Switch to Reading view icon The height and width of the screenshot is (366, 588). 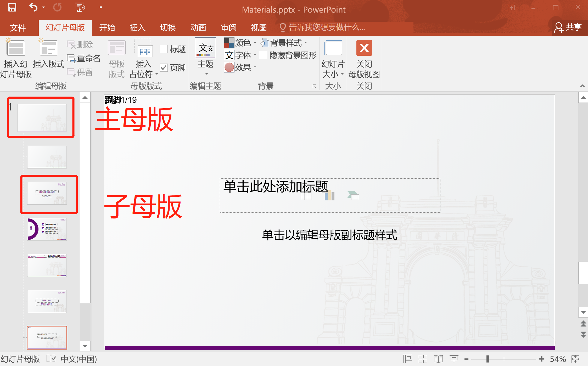click(x=438, y=359)
